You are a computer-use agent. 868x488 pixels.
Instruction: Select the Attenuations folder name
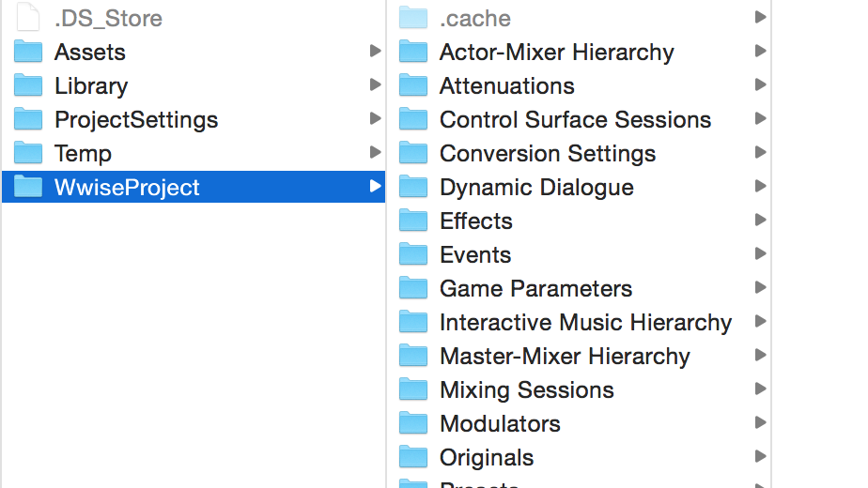pos(507,85)
